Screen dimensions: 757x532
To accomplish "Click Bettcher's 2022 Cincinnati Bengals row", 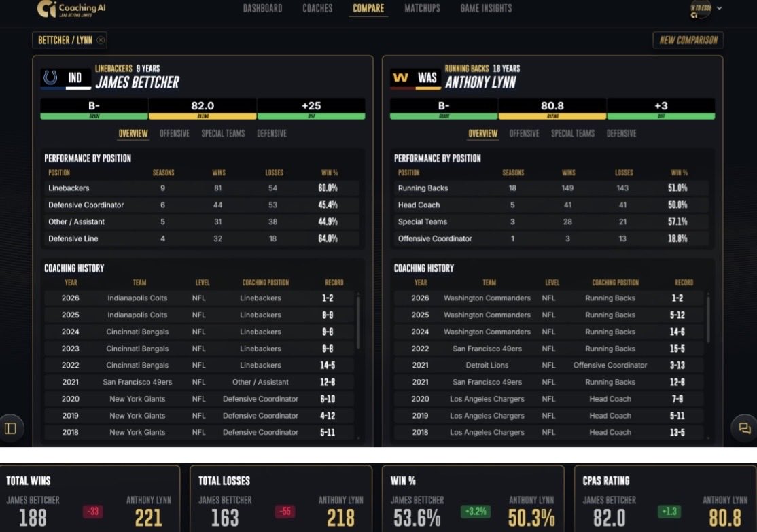I will pos(199,365).
